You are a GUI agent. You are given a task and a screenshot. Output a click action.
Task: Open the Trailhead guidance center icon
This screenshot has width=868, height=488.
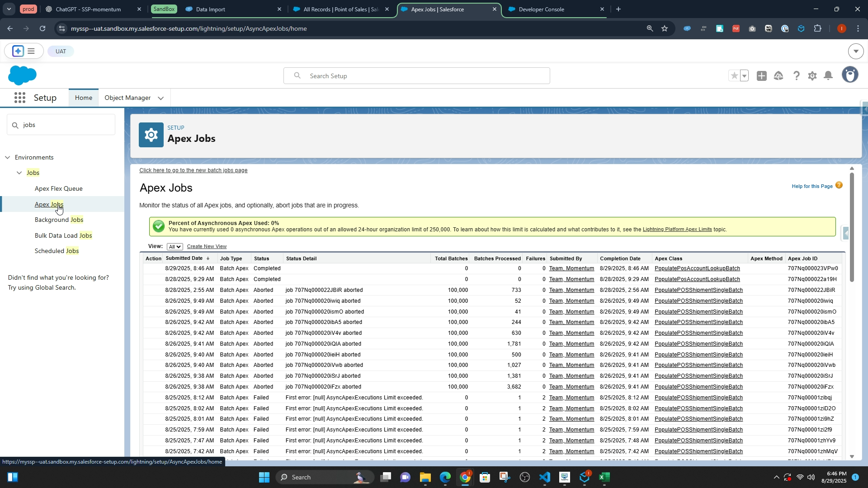coord(778,76)
